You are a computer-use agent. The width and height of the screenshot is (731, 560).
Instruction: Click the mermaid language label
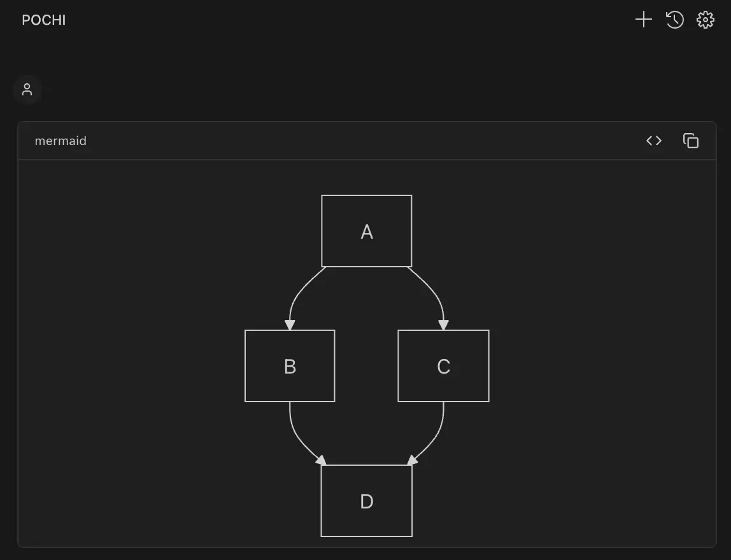(x=60, y=141)
